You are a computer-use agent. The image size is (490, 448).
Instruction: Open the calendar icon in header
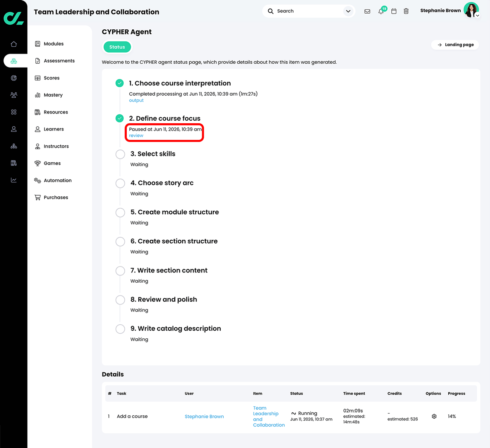click(394, 11)
